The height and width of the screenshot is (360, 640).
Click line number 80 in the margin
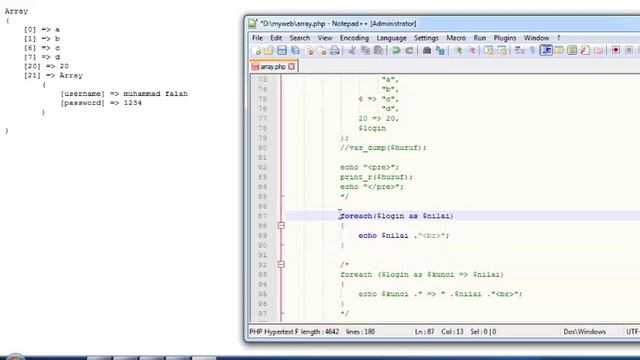pyautogui.click(x=262, y=148)
